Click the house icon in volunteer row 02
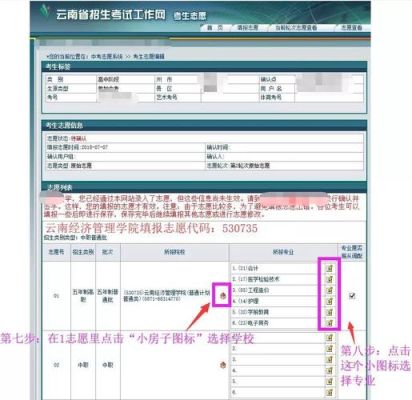Image resolution: width=412 pixels, height=400 pixels. coord(223,365)
